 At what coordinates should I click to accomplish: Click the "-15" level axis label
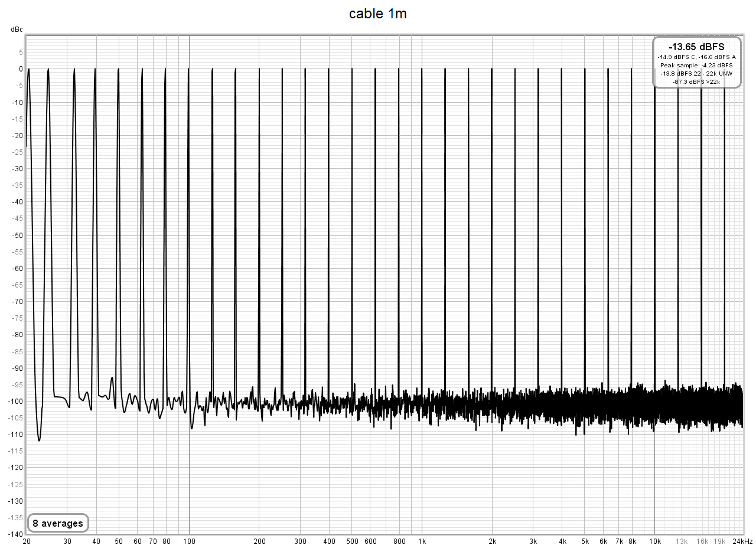point(17,119)
